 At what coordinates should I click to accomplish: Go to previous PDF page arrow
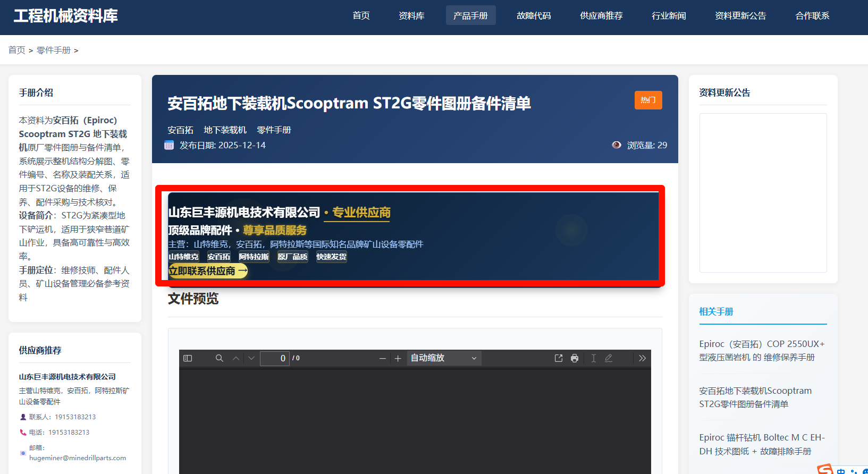(x=236, y=358)
